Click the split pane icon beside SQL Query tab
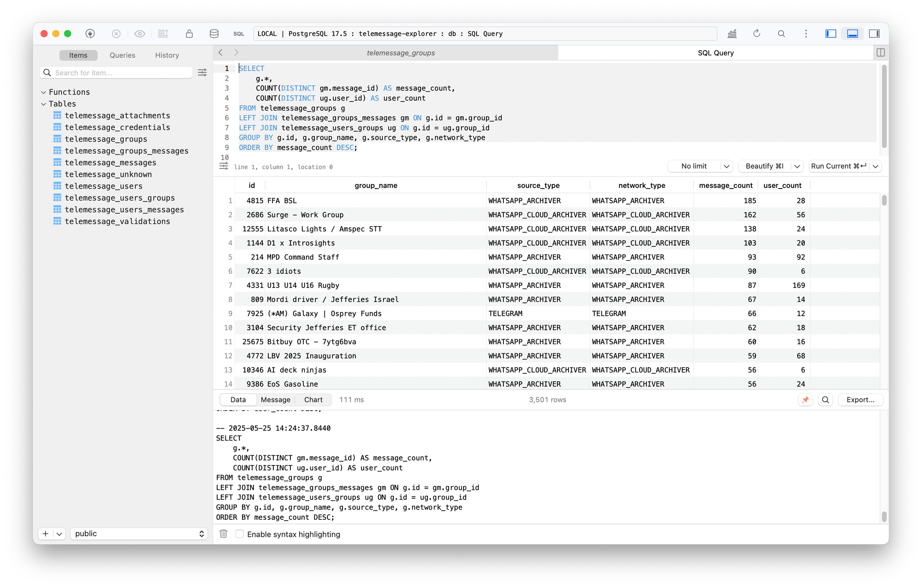922x588 pixels. [881, 53]
